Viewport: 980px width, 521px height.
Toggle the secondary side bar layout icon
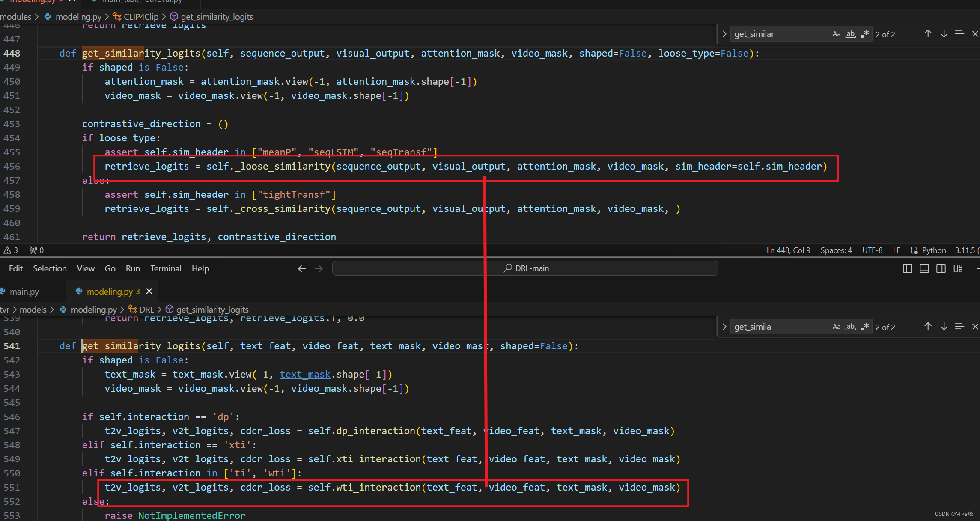click(x=941, y=268)
